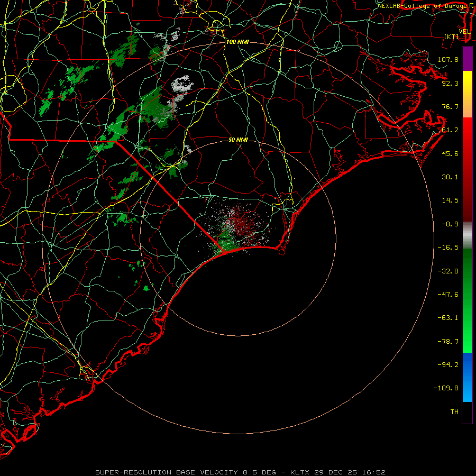The width and height of the screenshot is (476, 476).
Task: Select the -32.0 scale value
Action: tap(448, 271)
